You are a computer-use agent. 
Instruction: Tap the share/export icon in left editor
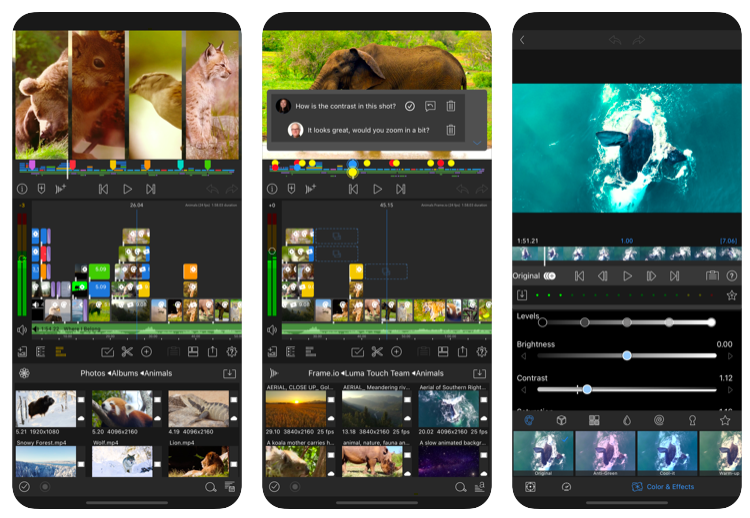pos(212,351)
